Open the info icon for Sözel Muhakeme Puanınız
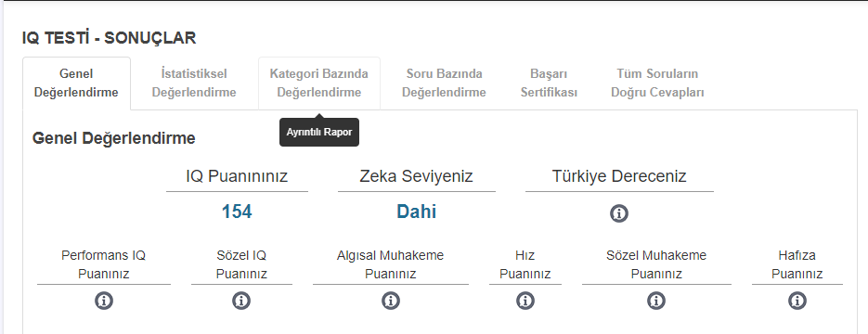Viewport: 868px width, 334px height. tap(656, 301)
